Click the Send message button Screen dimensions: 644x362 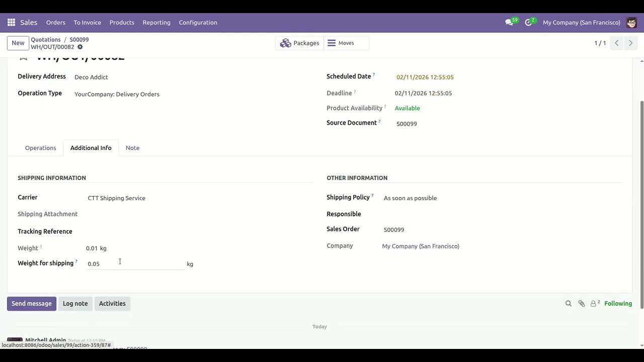click(x=32, y=304)
